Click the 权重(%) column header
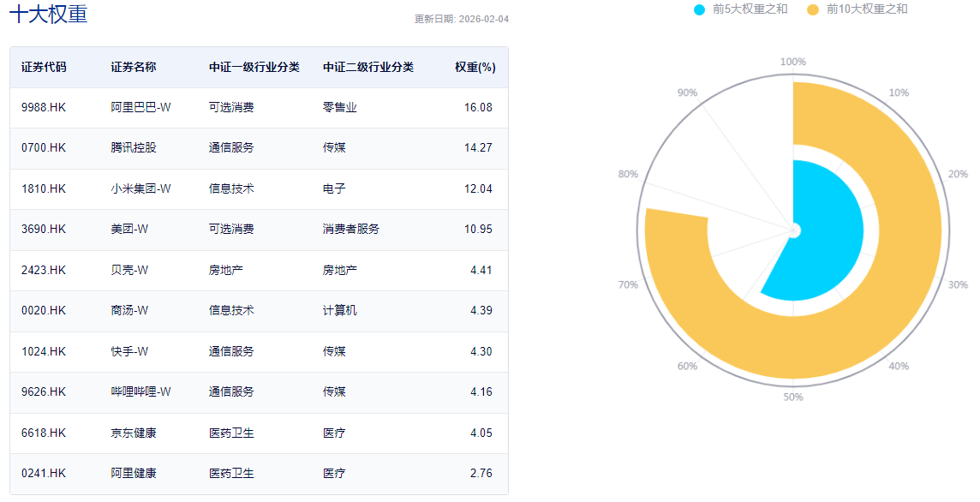Image resolution: width=980 pixels, height=502 pixels. click(x=475, y=67)
